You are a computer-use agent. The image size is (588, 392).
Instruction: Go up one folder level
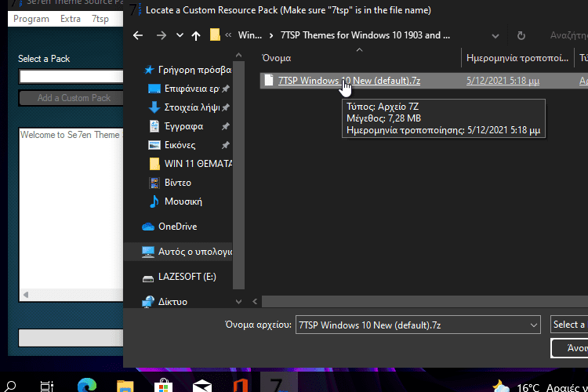(x=196, y=35)
